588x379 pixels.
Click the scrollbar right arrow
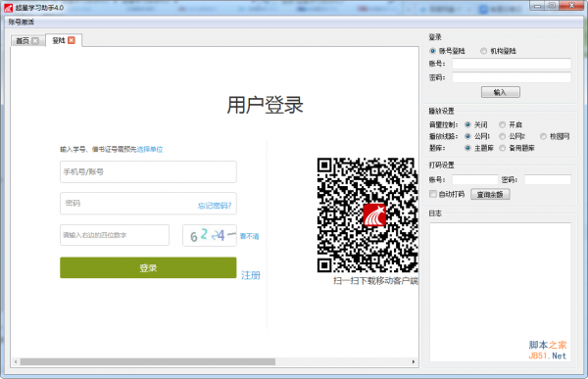click(x=414, y=361)
